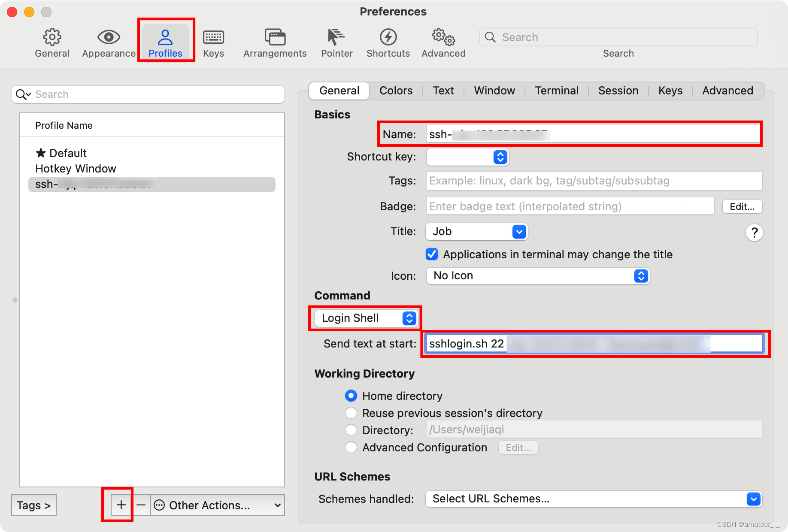Select Home directory radio option
This screenshot has width=788, height=532.
[x=351, y=396]
